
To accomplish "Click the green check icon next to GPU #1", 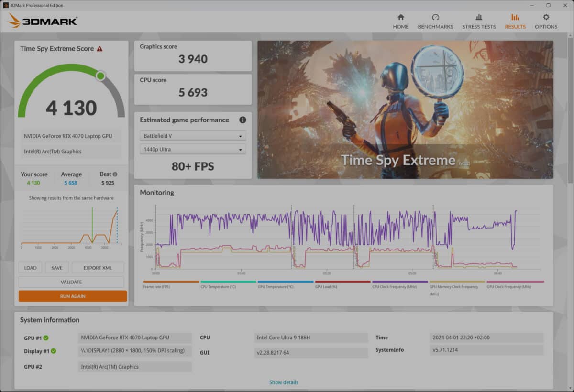I will [46, 338].
